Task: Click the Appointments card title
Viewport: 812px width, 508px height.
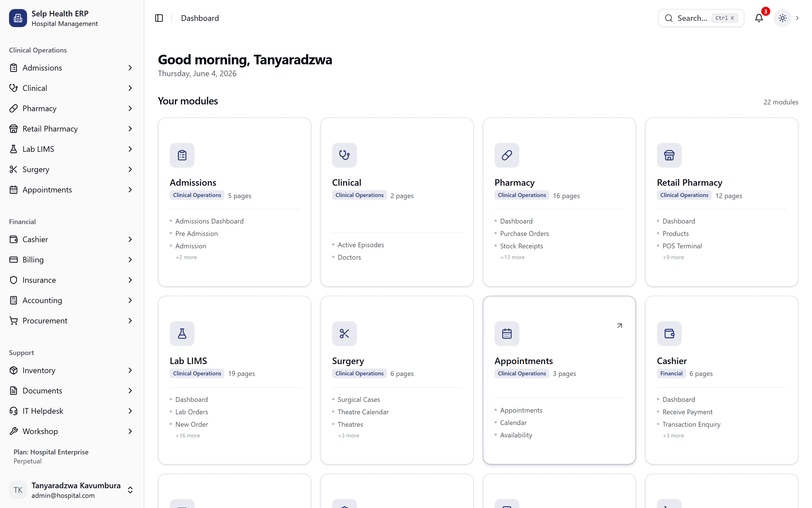Action: 524,361
